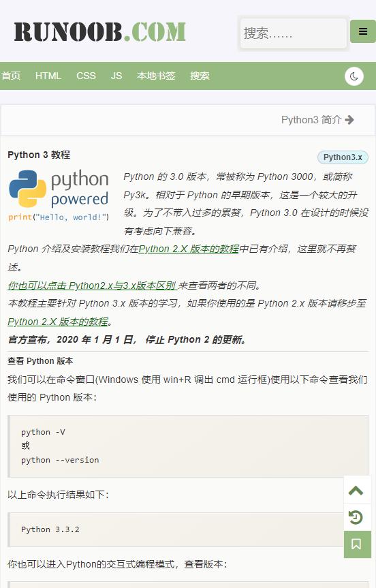Click the code line python -V
376x588 pixels.
[x=43, y=432]
